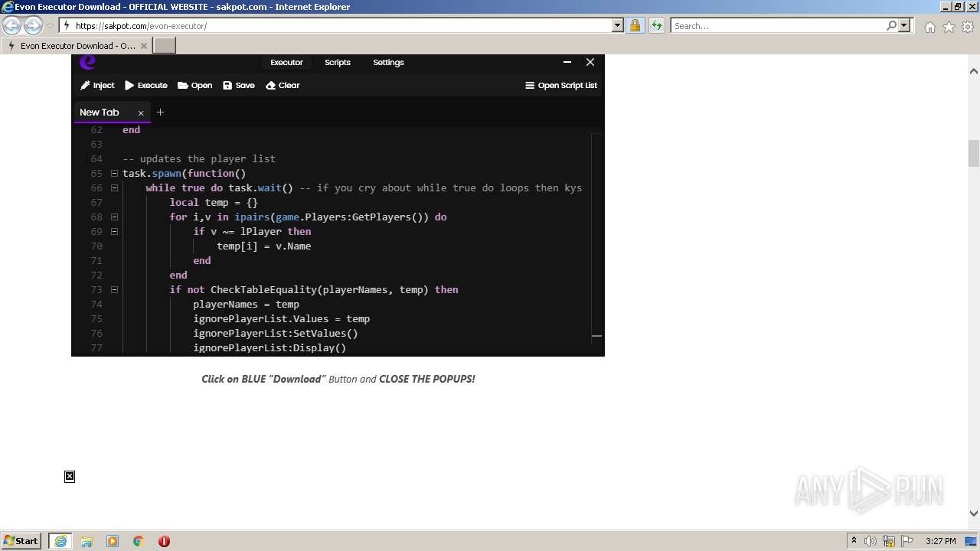The height and width of the screenshot is (551, 980).
Task: Close the Evon Executor Download tab
Action: click(144, 46)
